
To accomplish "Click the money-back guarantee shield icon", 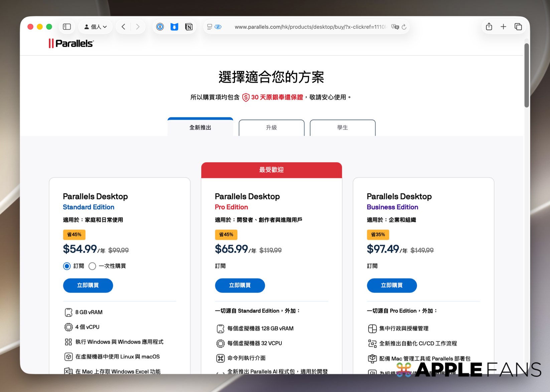I will pyautogui.click(x=246, y=97).
